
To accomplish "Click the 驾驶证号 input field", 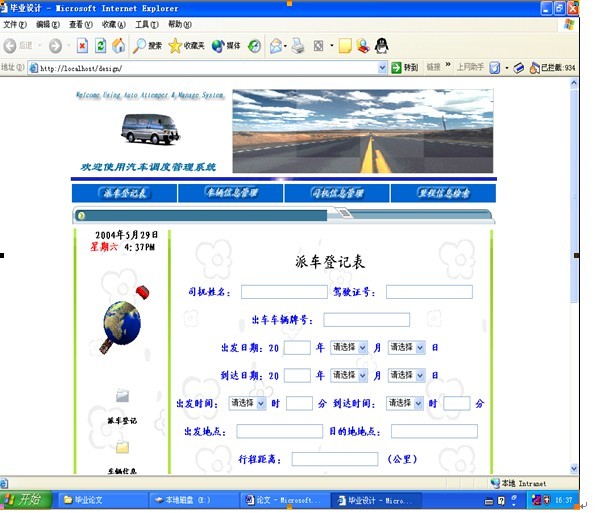I will click(x=429, y=293).
